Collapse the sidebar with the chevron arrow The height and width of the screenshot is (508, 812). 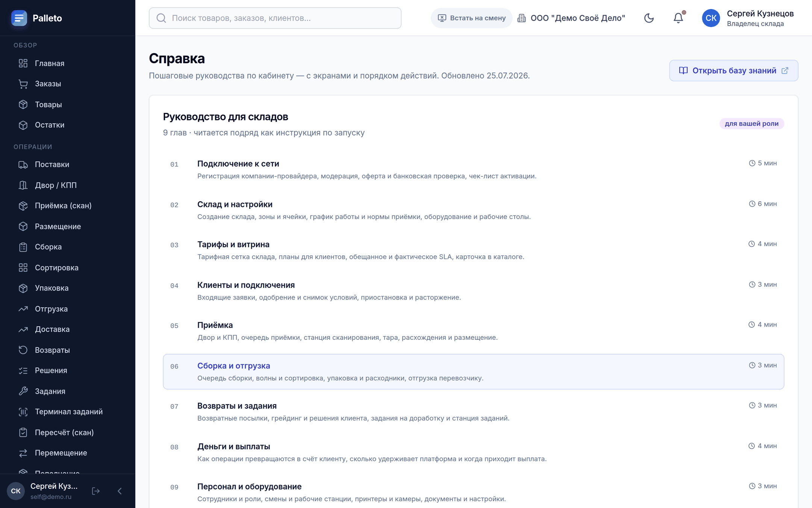pyautogui.click(x=120, y=491)
